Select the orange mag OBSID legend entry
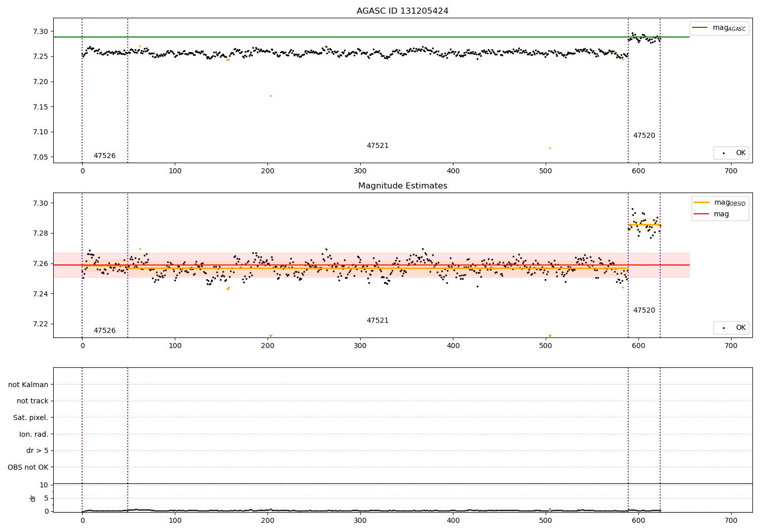Viewport: 760px width, 532px height. 719,203
